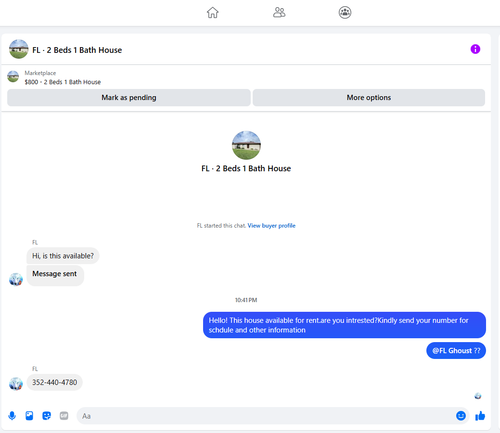Image resolution: width=500 pixels, height=433 pixels.
Task: Open the emoji picker smiley icon
Action: tap(461, 416)
